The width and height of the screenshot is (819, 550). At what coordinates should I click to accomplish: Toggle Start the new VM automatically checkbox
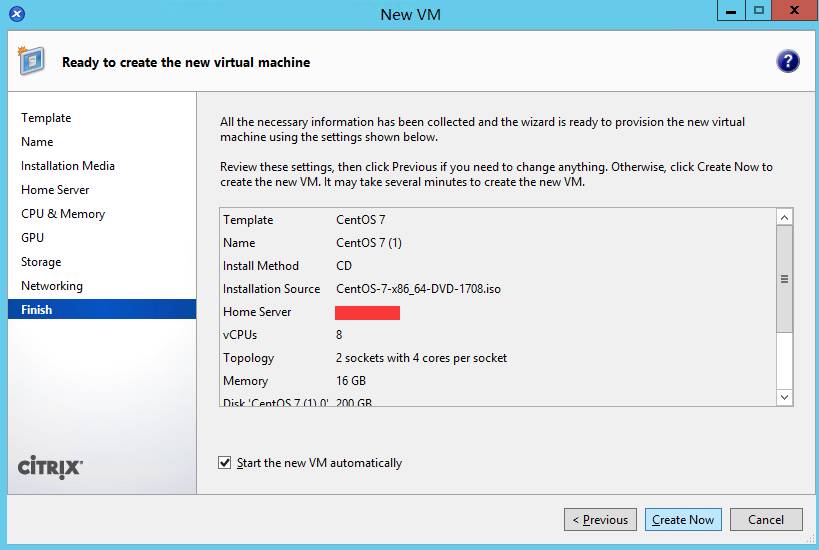coord(224,463)
